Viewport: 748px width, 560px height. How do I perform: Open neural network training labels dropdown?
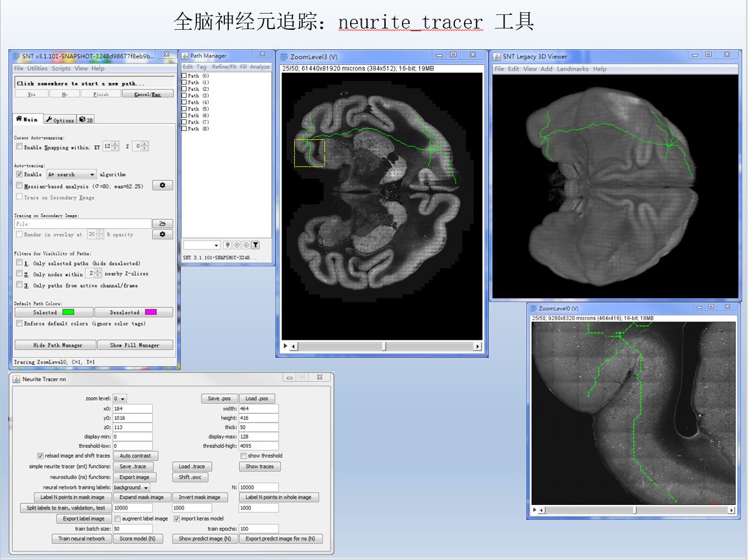[132, 487]
